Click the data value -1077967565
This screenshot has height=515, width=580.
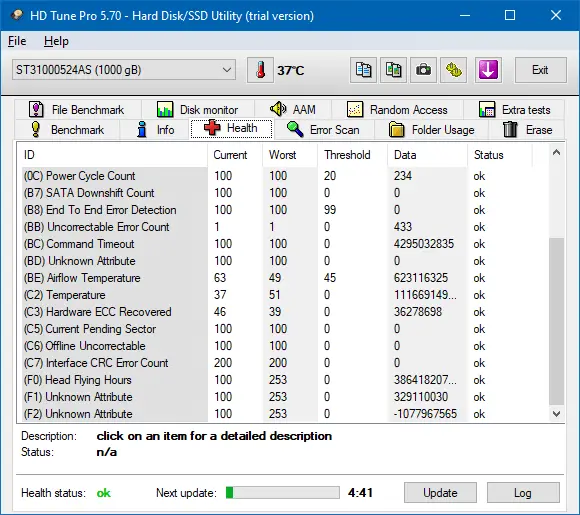pos(425,414)
